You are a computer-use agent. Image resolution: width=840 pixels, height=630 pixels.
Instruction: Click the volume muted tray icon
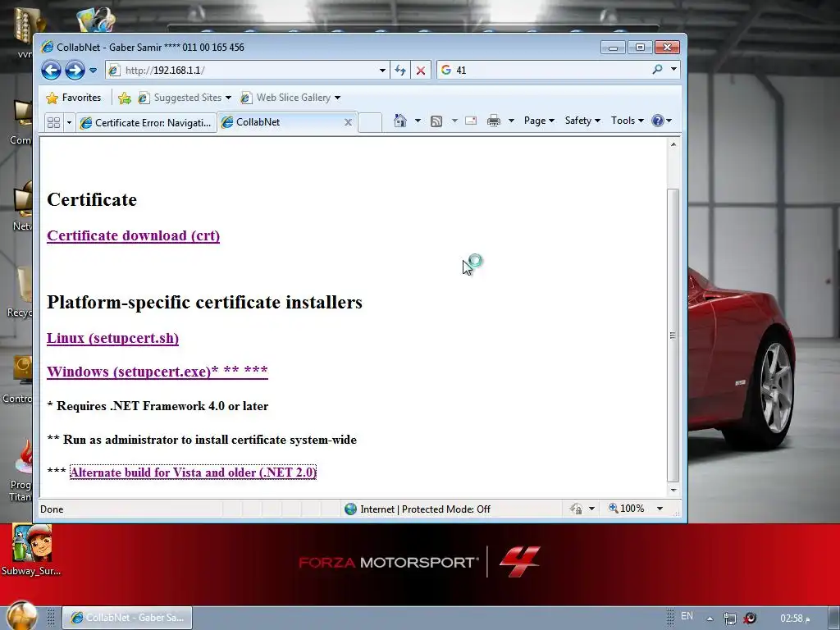pyautogui.click(x=750, y=619)
